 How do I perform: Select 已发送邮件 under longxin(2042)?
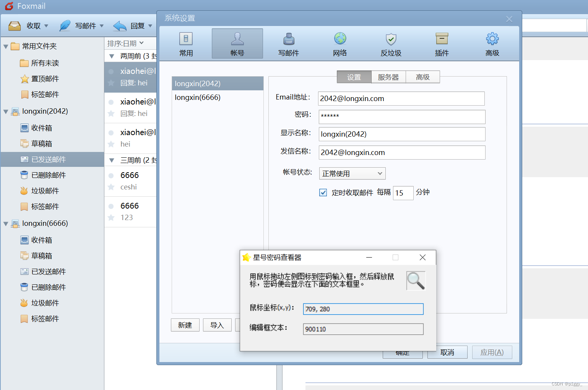(x=52, y=159)
